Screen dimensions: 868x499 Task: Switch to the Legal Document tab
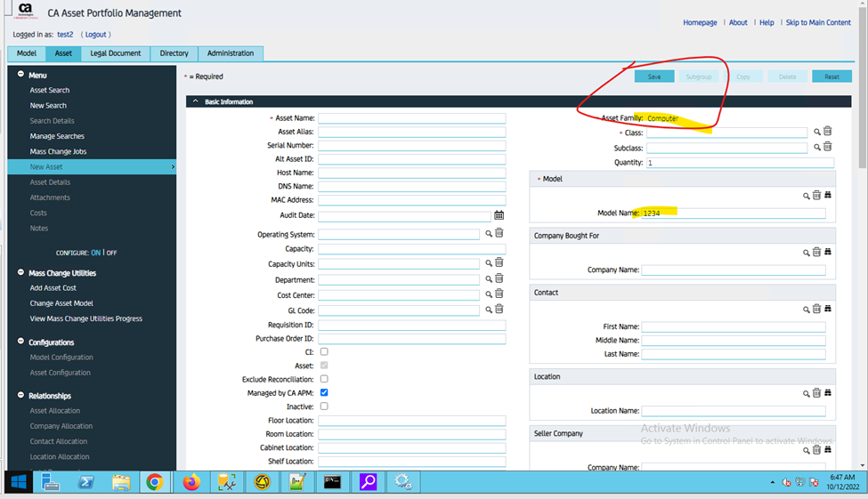click(x=115, y=53)
